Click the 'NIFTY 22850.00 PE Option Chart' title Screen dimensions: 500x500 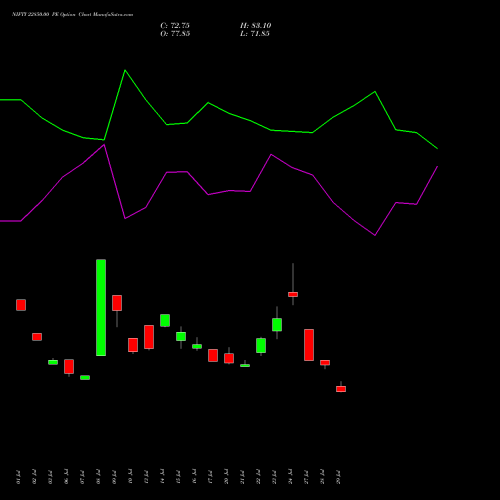(72, 14)
